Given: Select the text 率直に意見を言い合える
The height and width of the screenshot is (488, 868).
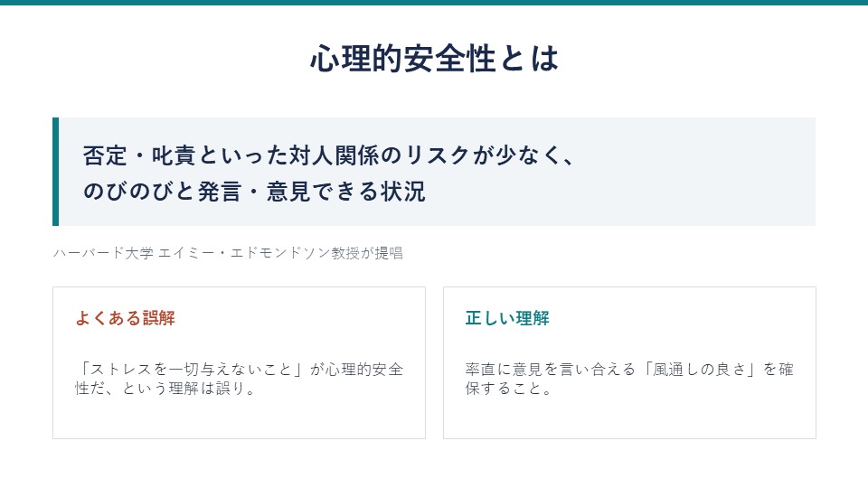Looking at the screenshot, I should (551, 369).
